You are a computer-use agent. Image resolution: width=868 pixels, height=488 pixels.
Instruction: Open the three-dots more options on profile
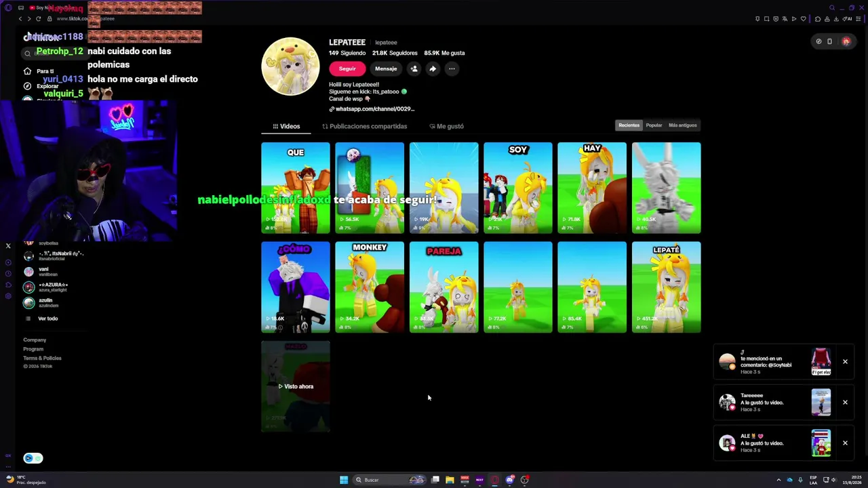[x=452, y=68]
